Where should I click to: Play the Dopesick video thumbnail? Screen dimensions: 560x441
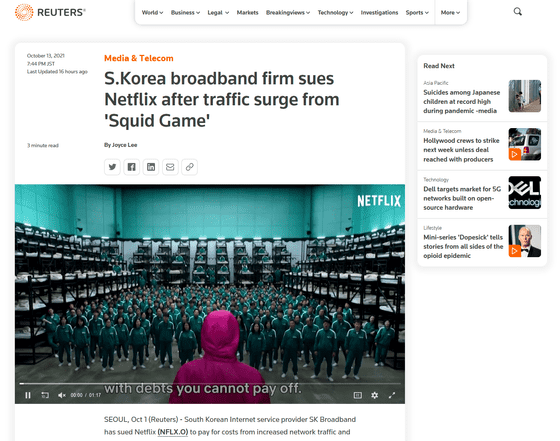click(x=525, y=241)
